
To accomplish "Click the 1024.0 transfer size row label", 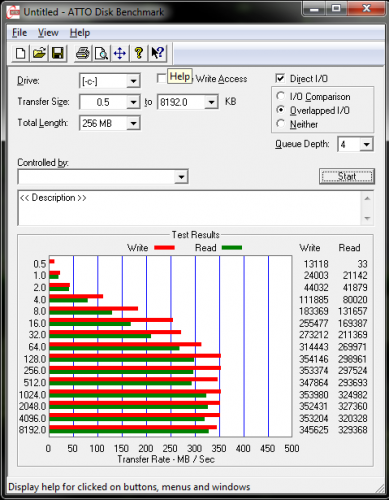I will 32,395.
